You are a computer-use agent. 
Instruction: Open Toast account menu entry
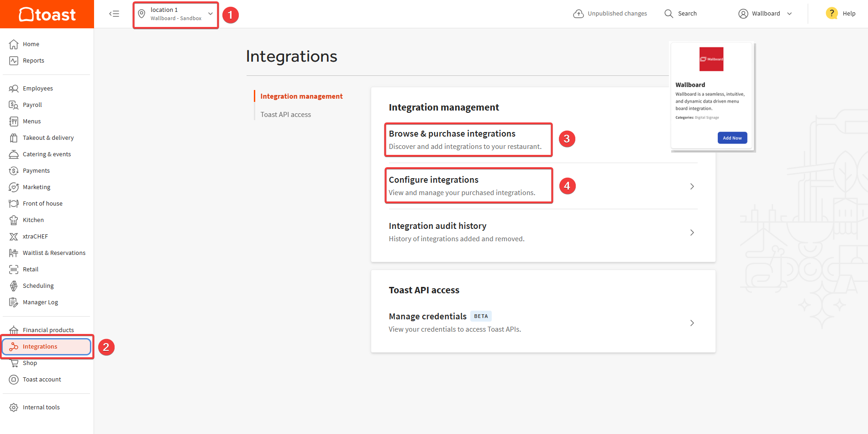[42, 380]
